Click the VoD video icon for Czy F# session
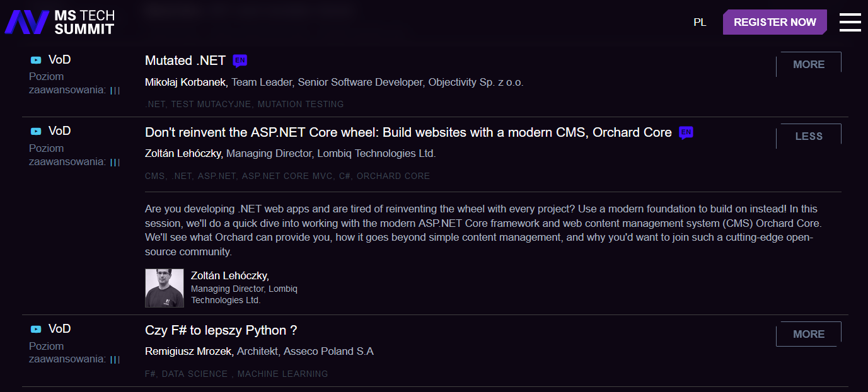The height and width of the screenshot is (392, 868). pos(36,329)
